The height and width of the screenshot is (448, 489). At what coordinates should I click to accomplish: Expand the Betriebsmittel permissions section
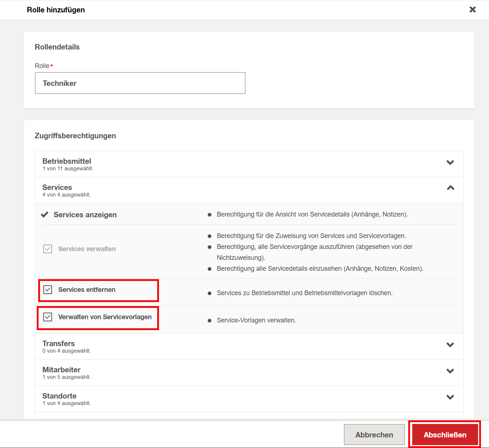(450, 162)
